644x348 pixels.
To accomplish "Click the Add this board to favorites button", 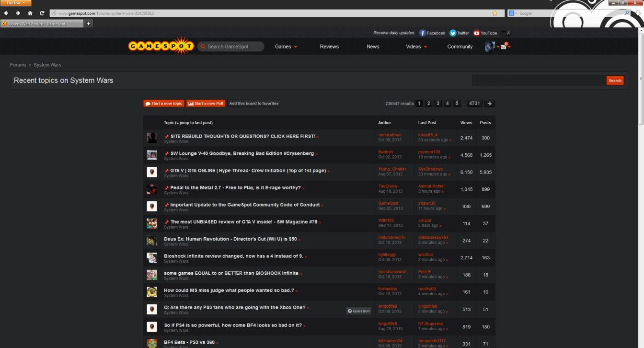I will pyautogui.click(x=253, y=103).
